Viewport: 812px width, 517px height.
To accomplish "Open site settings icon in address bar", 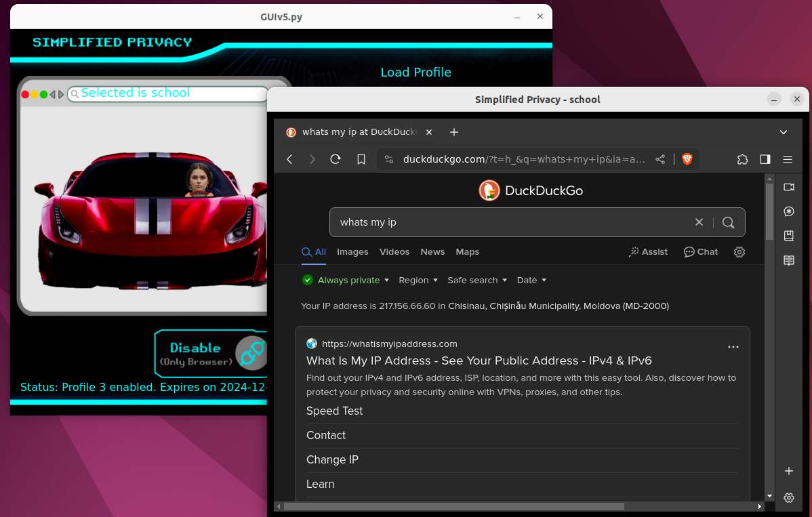I will pyautogui.click(x=389, y=159).
